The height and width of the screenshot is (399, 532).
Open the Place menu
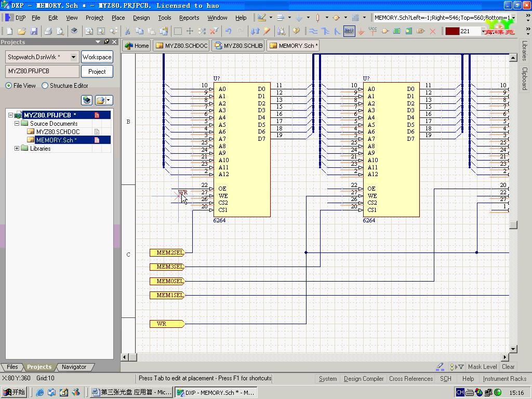click(x=118, y=18)
